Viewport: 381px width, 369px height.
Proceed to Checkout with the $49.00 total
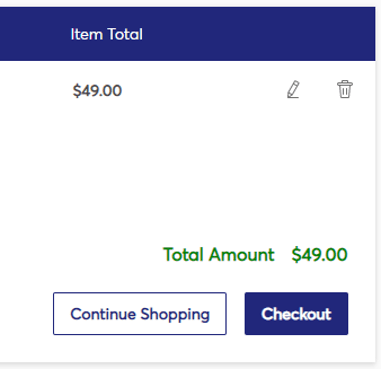(x=296, y=314)
